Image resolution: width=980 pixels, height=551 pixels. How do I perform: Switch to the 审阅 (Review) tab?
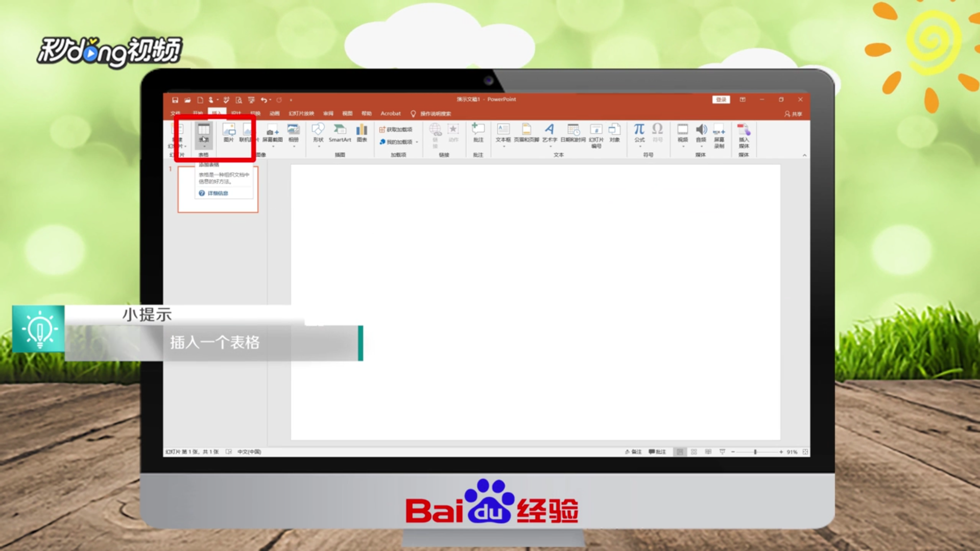(328, 113)
